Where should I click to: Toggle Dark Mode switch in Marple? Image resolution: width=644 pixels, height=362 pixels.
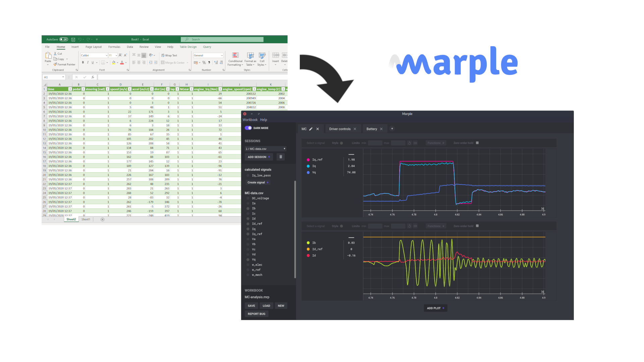tap(248, 128)
